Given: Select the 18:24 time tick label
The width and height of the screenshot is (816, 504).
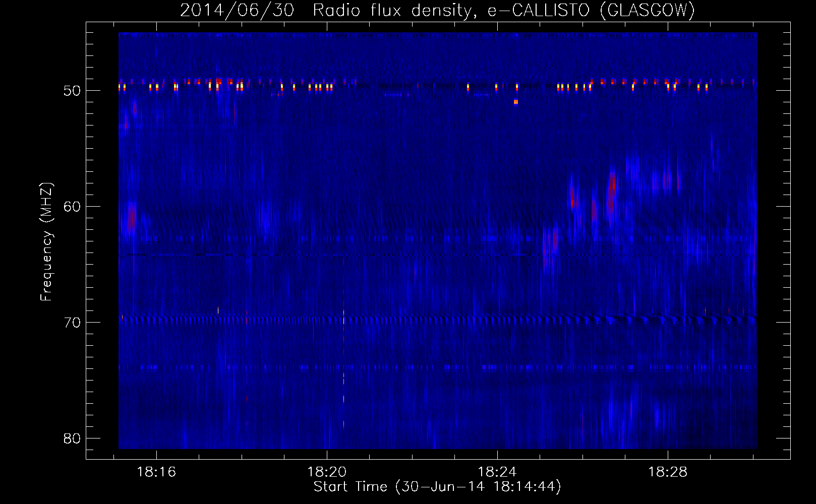Looking at the screenshot, I should [x=497, y=472].
